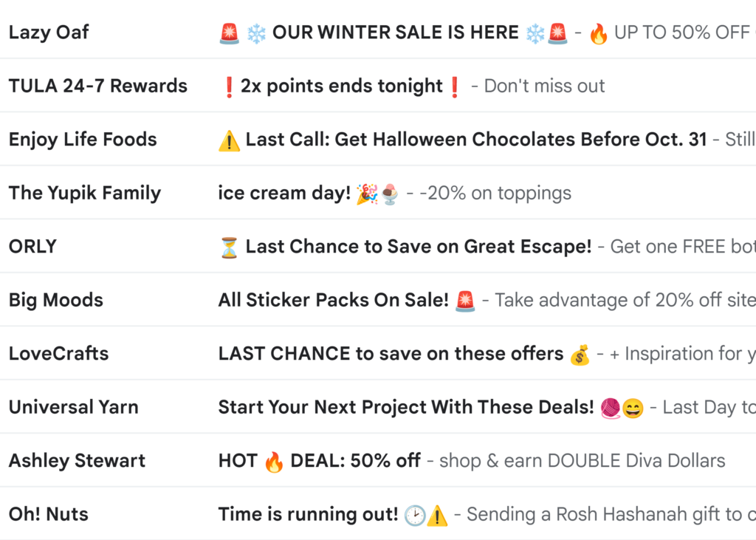This screenshot has height=540, width=756.
Task: Open the LoveCrafts LAST CHANCE offers email
Action: 391,354
